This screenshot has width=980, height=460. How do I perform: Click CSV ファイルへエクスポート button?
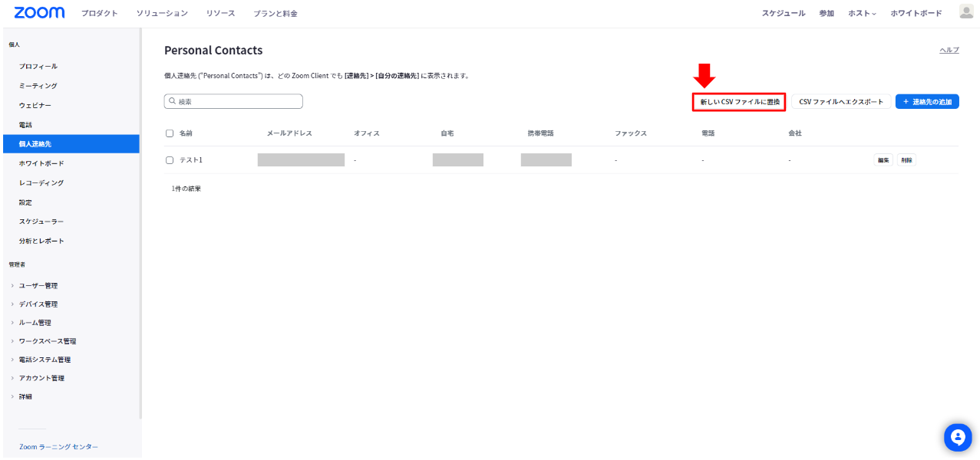(841, 102)
